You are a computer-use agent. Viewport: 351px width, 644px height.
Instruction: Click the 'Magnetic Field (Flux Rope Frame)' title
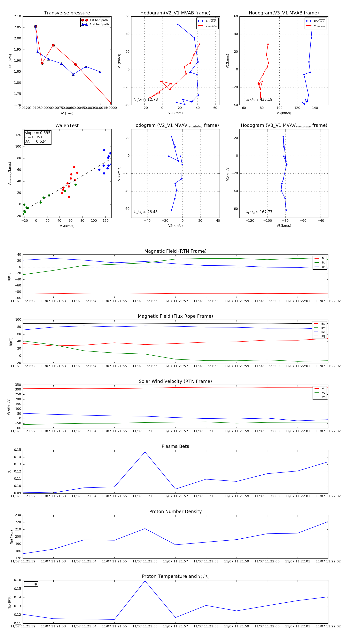click(175, 316)
